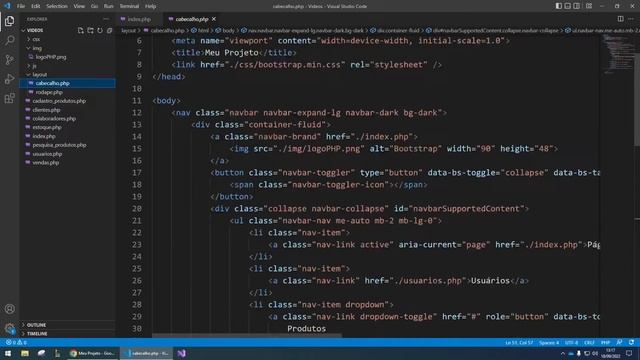Click the PHP language mode indicator
The image size is (640, 360).
[x=605, y=342]
